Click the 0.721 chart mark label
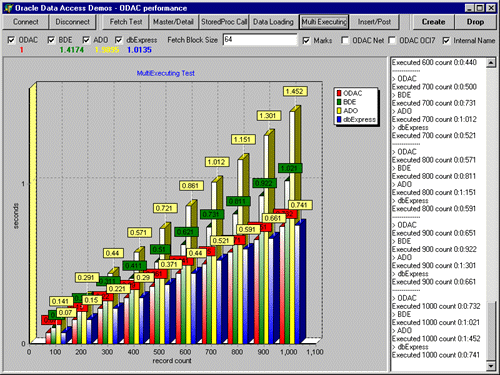 tap(165, 208)
